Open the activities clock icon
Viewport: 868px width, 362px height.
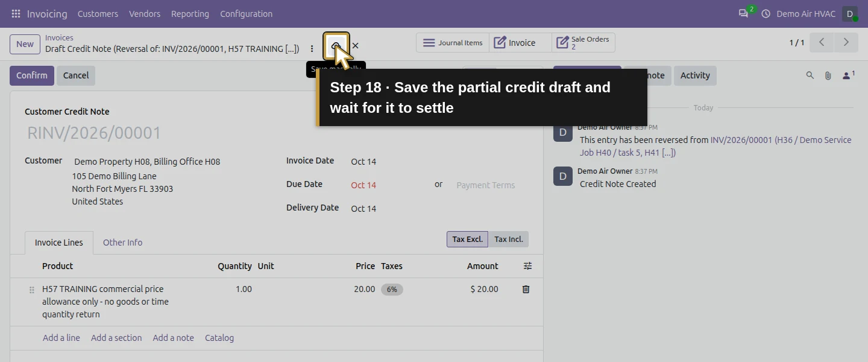[766, 13]
